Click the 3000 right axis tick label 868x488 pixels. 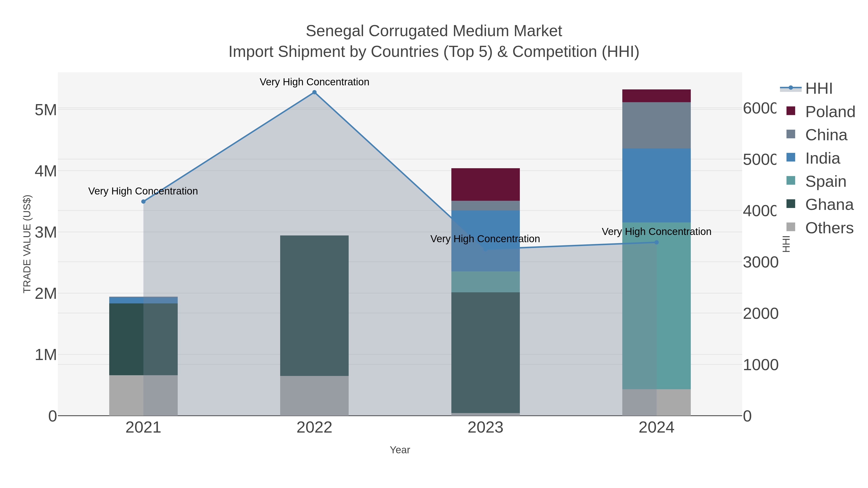click(x=761, y=262)
